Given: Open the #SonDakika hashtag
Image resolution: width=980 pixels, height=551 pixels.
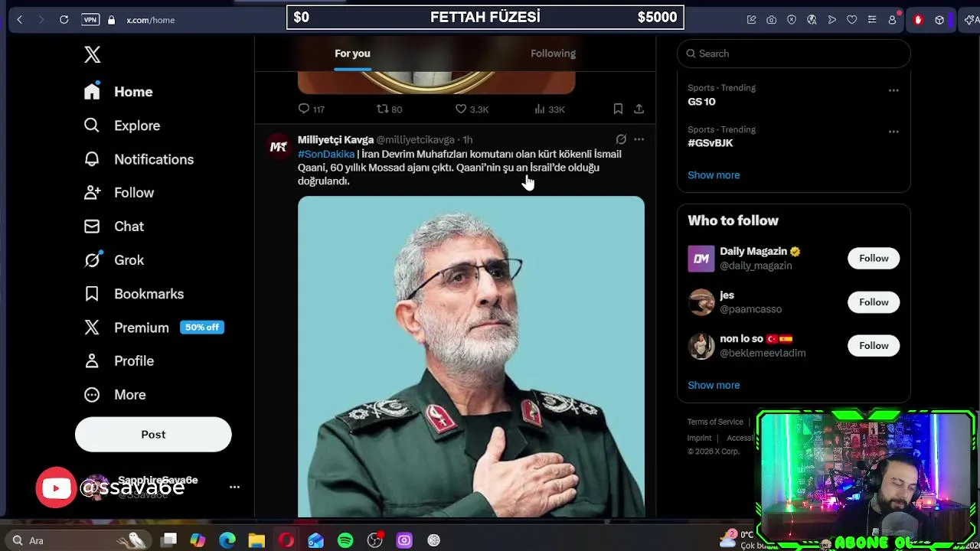Looking at the screenshot, I should click(x=326, y=154).
